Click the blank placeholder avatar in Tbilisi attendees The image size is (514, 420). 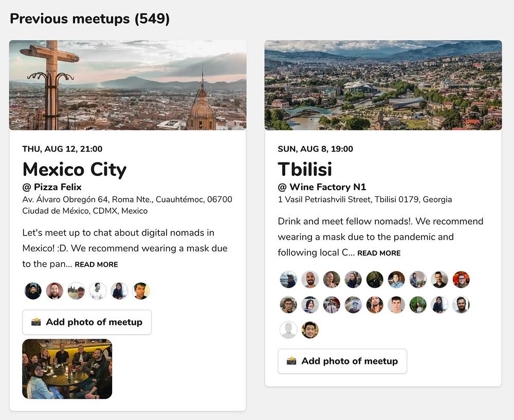pos(288,330)
